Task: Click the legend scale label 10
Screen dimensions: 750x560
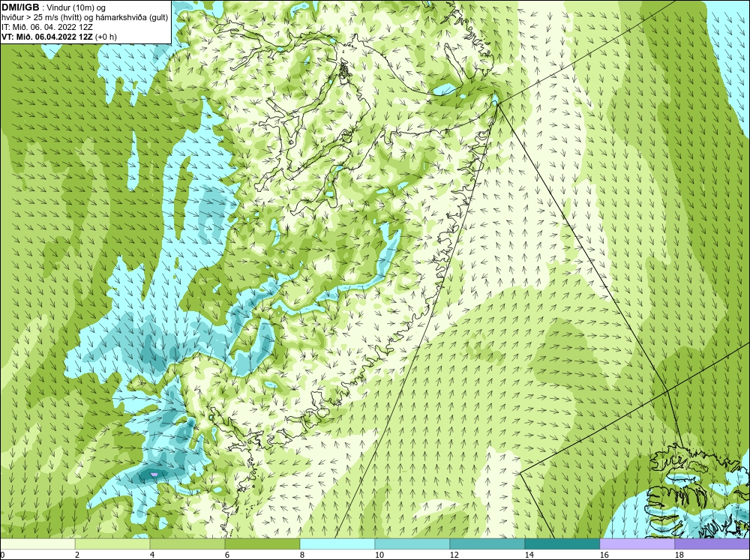Action: (379, 555)
